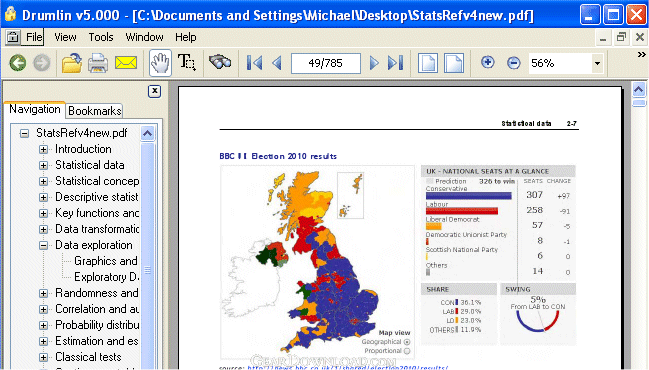Zoom in with the plus icon

[x=488, y=62]
